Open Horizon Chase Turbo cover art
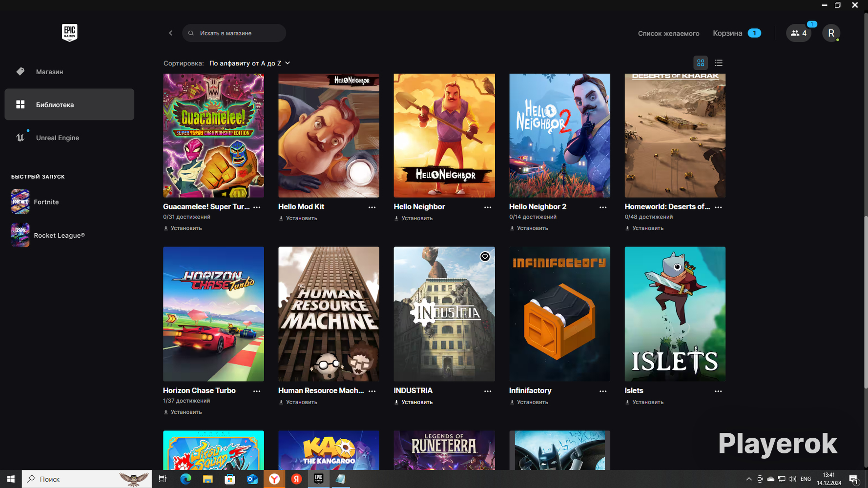 [x=213, y=314]
